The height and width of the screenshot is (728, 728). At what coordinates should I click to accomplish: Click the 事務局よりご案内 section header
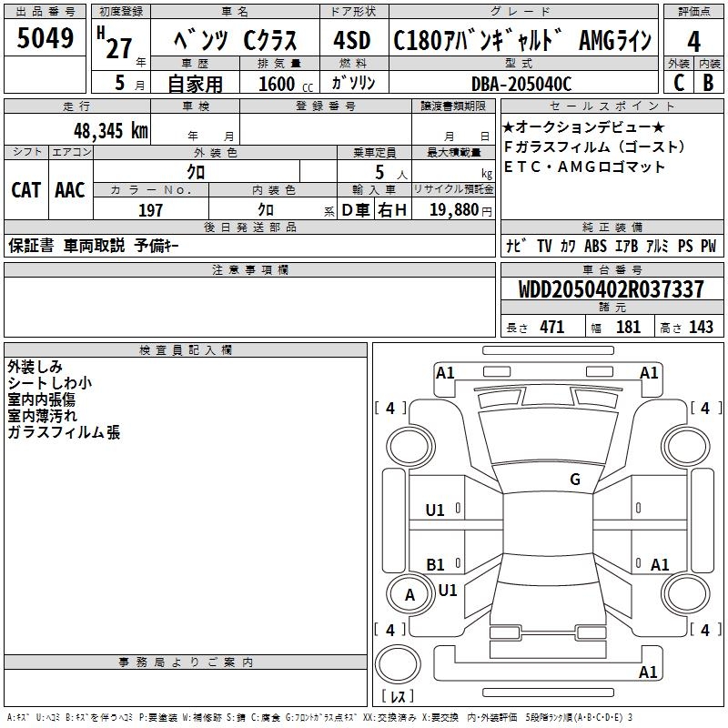186,662
